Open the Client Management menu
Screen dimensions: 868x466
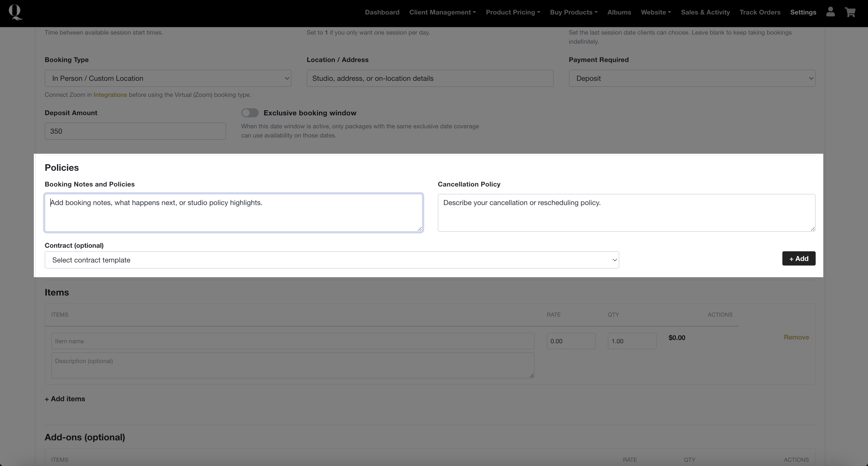tap(442, 12)
